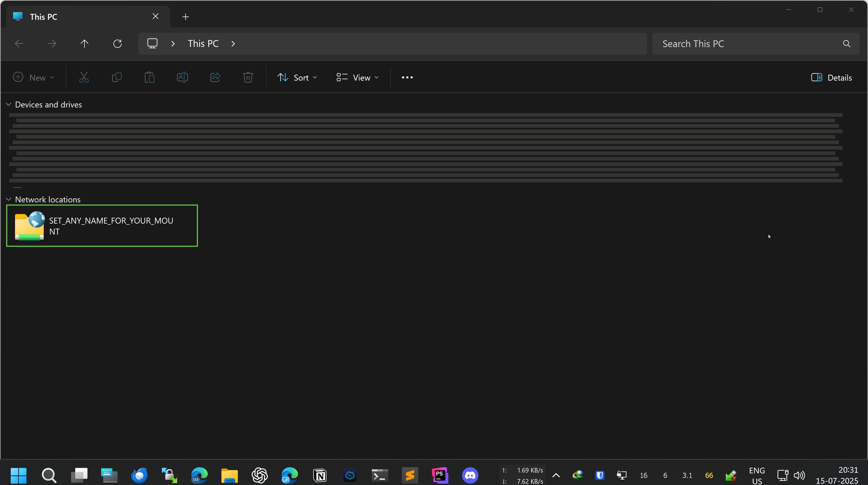Click the PC monitor icon in address bar
The image size is (868, 485).
[152, 43]
